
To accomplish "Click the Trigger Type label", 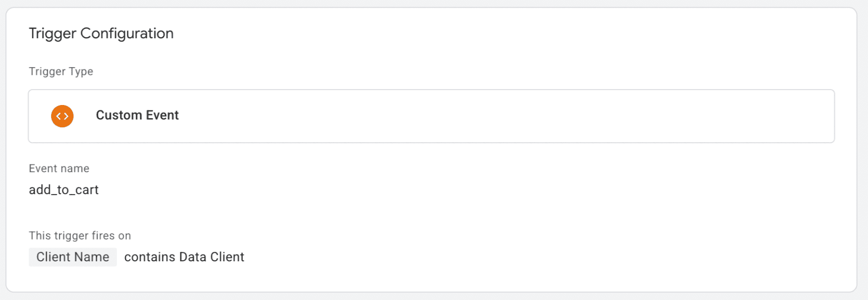I will click(x=61, y=72).
